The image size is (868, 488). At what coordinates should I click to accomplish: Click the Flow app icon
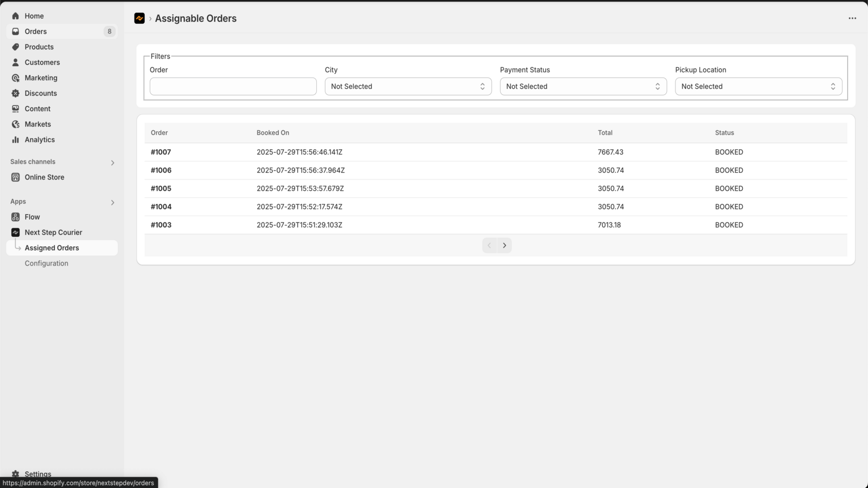coord(15,217)
